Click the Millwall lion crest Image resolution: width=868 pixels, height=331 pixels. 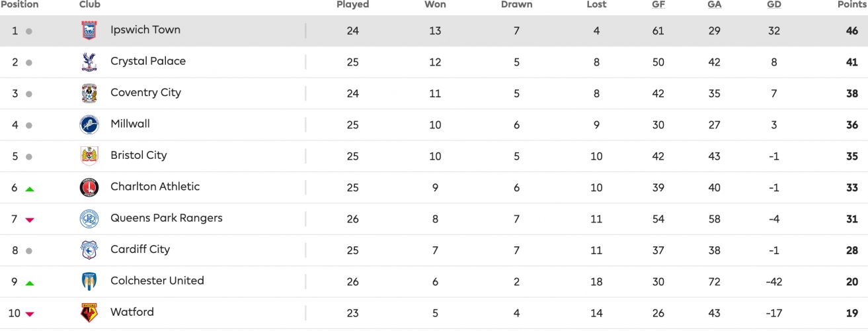(x=89, y=124)
